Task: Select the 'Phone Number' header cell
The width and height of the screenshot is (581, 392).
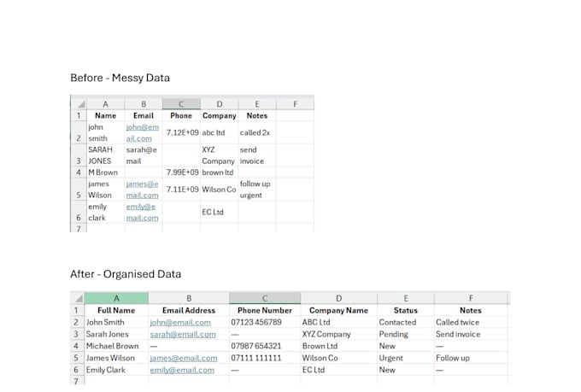Action: (265, 310)
